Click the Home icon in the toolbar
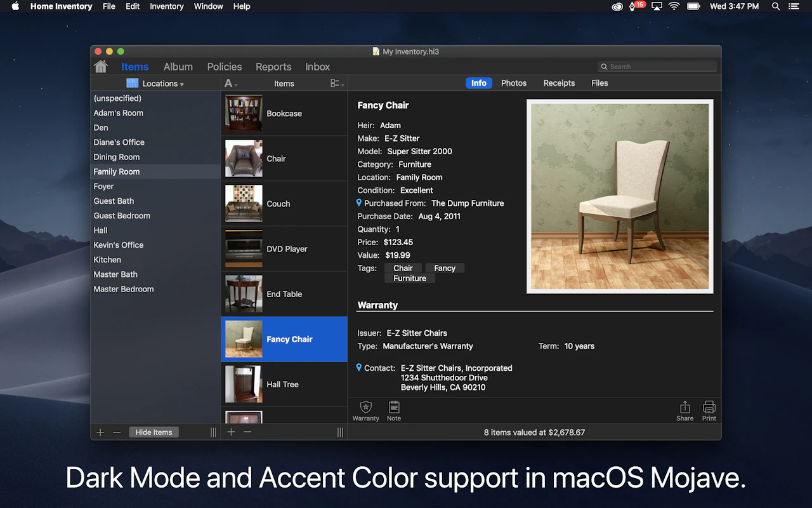 pos(100,67)
